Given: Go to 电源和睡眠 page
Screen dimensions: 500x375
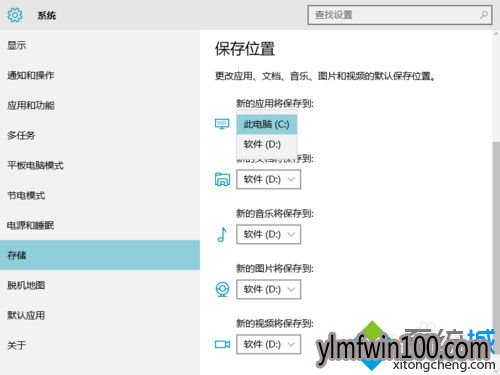Looking at the screenshot, I should point(100,225).
